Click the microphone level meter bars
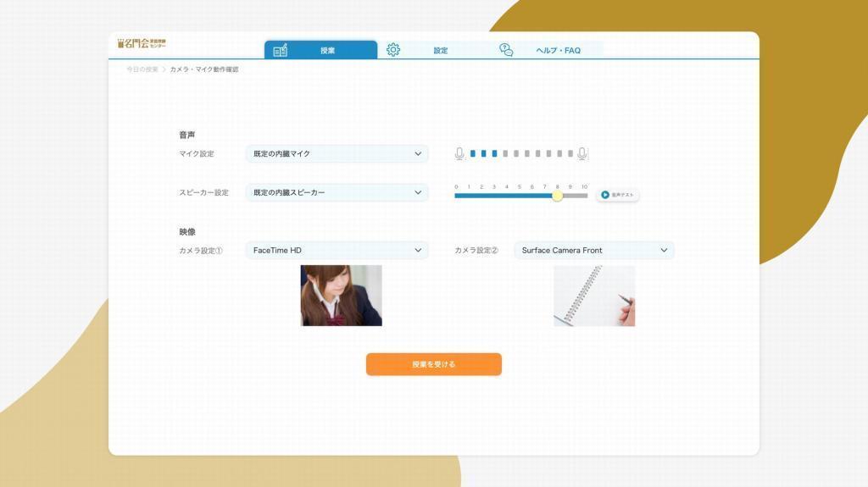 click(521, 154)
